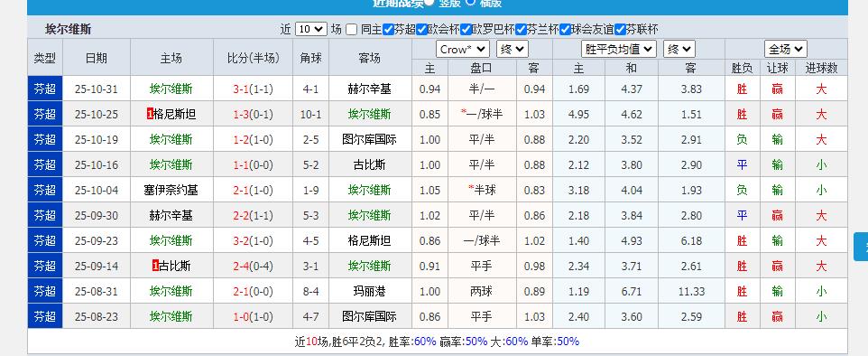Click the summary 胜率:60% text
This screenshot has height=356, width=868.
pos(412,341)
